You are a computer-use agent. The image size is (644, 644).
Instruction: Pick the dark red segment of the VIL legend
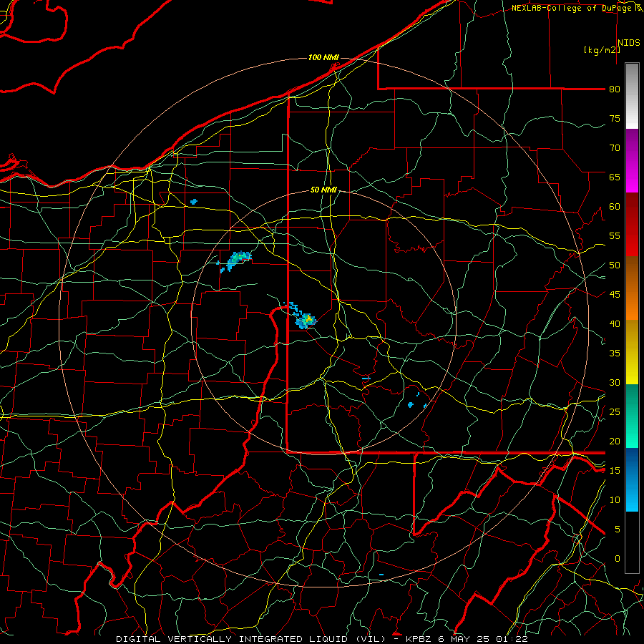(632, 224)
